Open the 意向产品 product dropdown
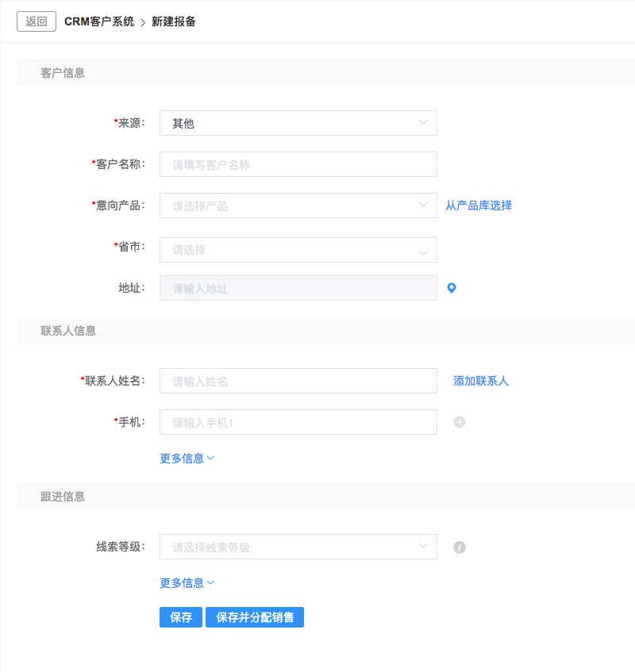 point(298,205)
